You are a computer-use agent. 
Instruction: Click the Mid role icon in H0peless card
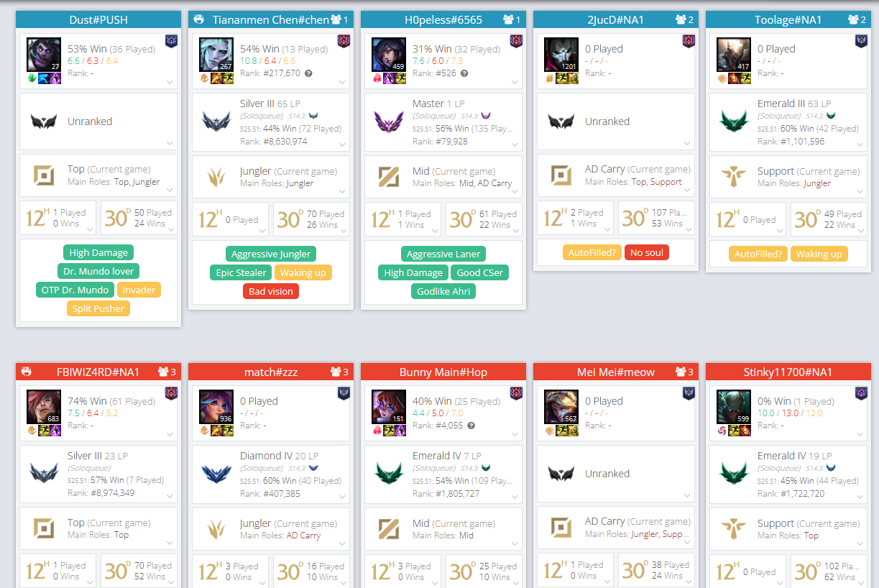(389, 176)
